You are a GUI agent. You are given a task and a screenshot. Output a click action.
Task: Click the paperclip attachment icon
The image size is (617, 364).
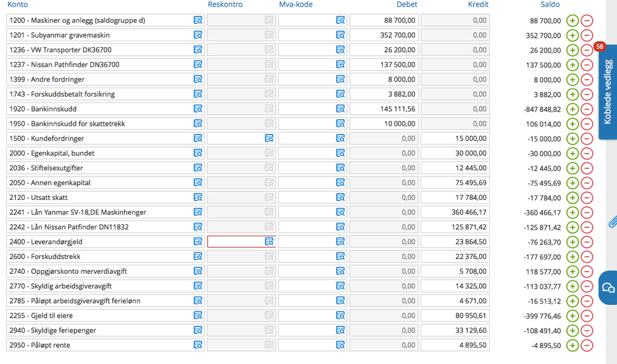(613, 222)
